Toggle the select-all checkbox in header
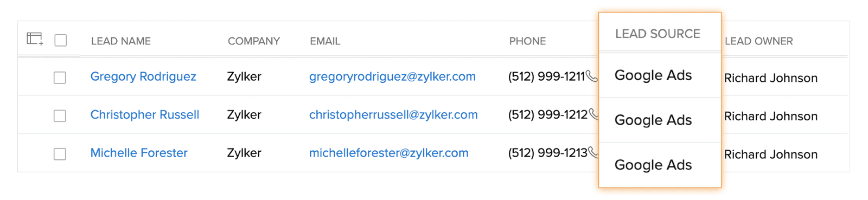868x200 pixels. pos(61,40)
